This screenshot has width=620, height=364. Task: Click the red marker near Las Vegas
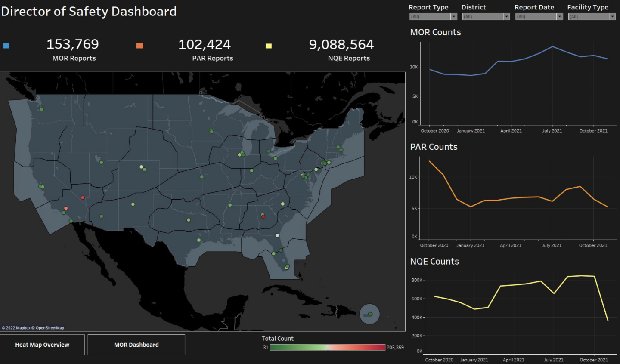(83, 198)
